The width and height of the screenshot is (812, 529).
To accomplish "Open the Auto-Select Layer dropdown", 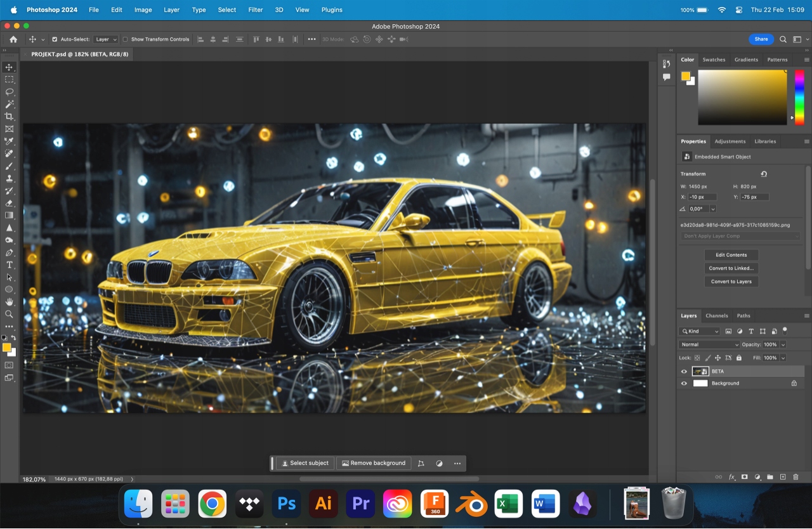I will click(106, 39).
